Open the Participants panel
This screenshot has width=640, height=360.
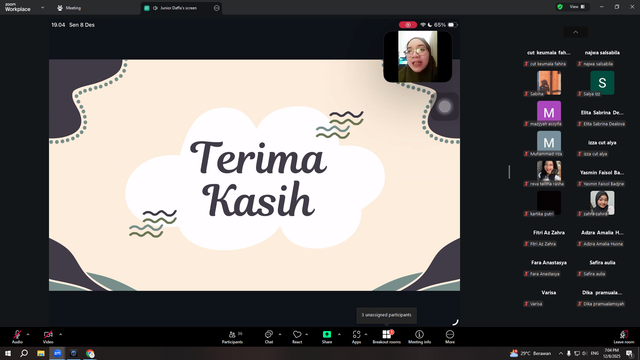coord(232,337)
